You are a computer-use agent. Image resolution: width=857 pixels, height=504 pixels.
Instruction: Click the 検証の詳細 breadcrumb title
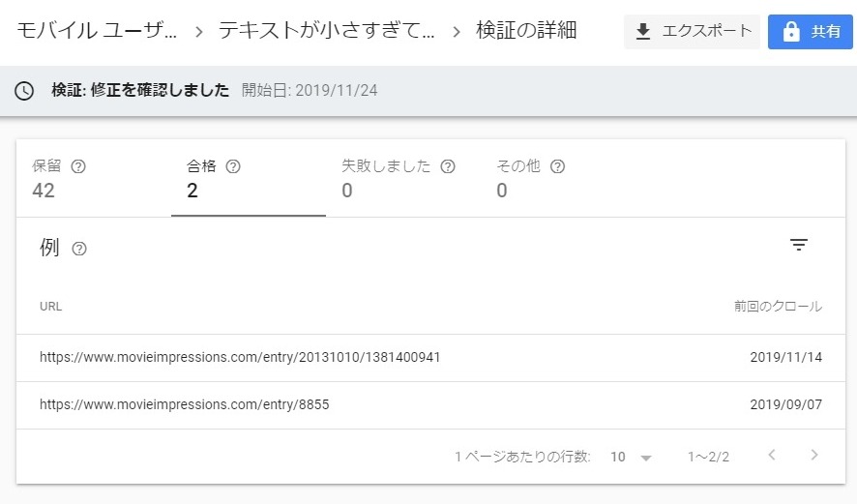pos(526,30)
